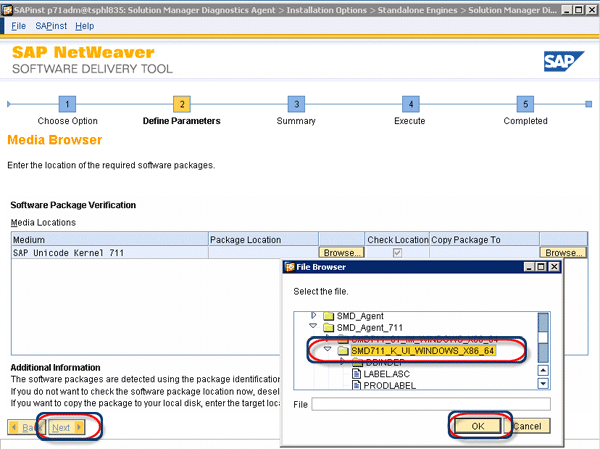Image resolution: width=600 pixels, height=449 pixels.
Task: Confirm File Browser with OK
Action: pos(478,426)
